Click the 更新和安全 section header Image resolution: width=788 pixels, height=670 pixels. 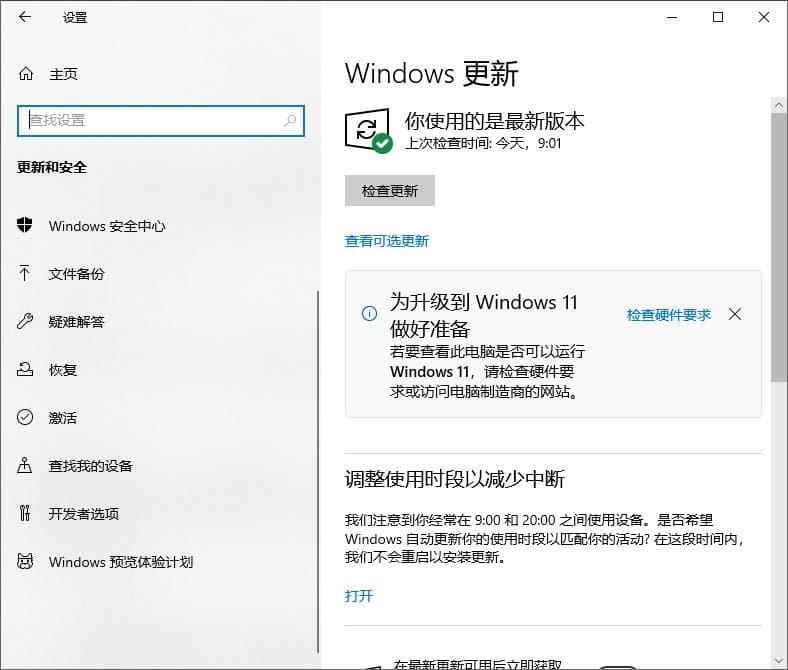[x=52, y=167]
